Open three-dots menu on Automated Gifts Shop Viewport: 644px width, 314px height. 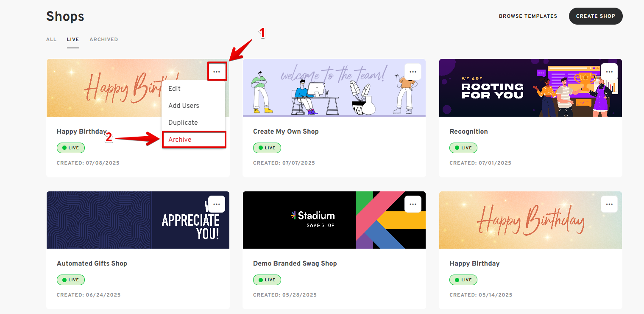[x=217, y=204]
